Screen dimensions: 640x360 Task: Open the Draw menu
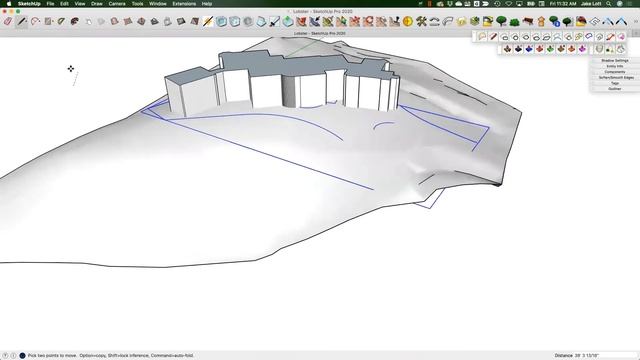tap(97, 4)
